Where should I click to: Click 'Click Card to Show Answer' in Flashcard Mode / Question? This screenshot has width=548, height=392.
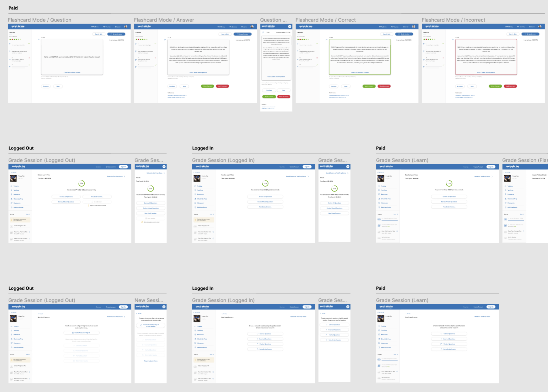(72, 73)
